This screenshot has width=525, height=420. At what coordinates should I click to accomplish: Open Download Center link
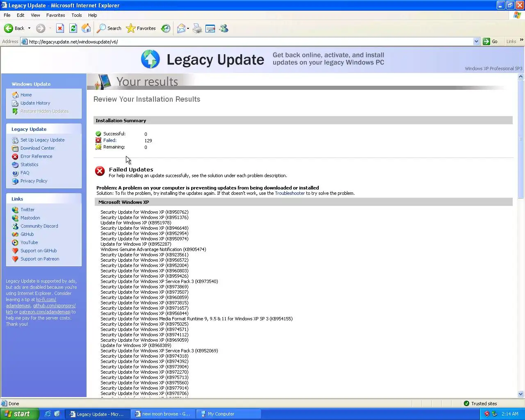(x=37, y=148)
